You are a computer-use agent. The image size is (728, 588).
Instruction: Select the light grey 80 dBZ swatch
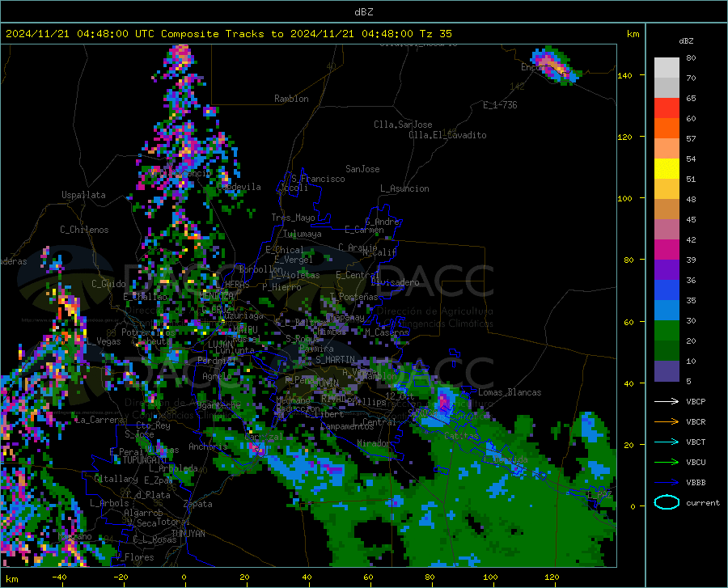click(x=667, y=67)
